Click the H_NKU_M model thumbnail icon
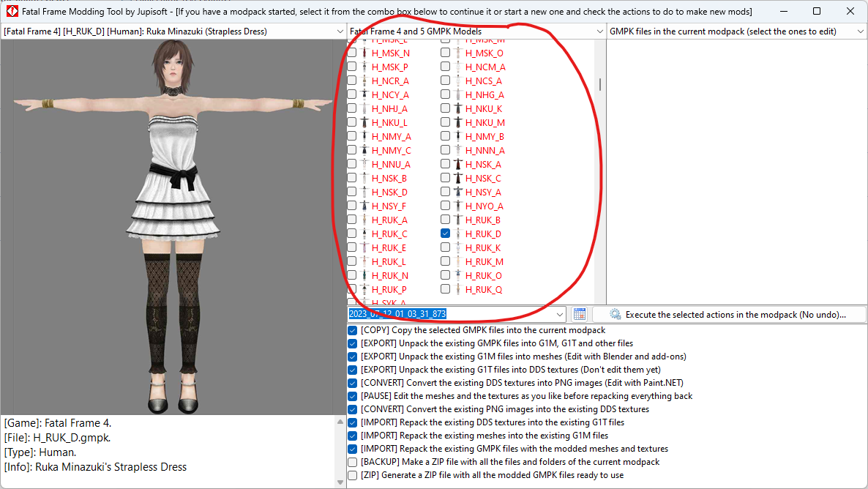 (458, 122)
